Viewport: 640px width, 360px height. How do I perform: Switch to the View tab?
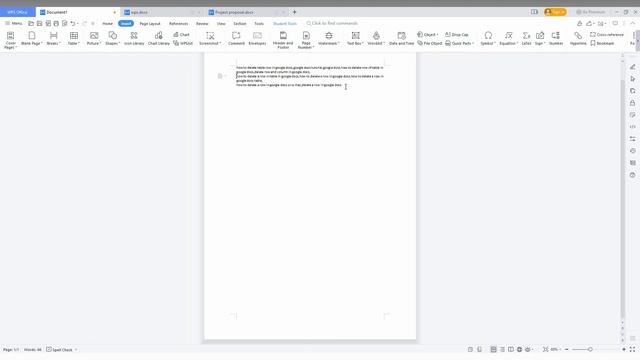(x=221, y=24)
